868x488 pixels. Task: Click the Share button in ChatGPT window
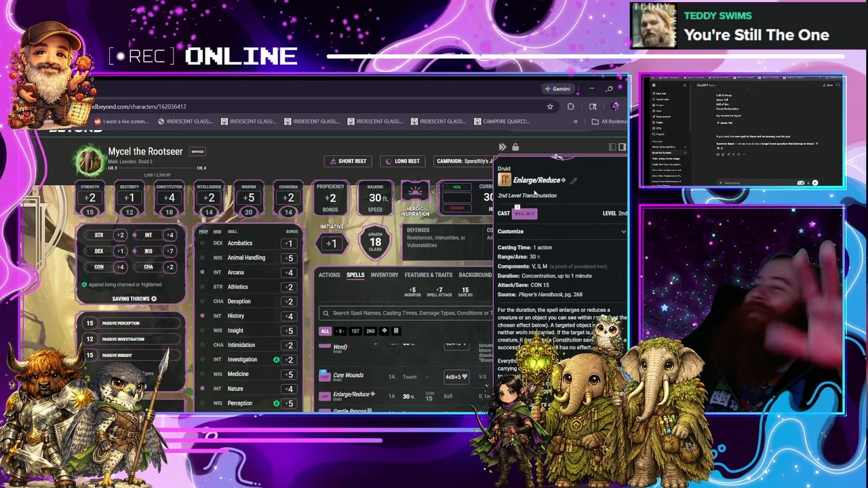pyautogui.click(x=828, y=85)
